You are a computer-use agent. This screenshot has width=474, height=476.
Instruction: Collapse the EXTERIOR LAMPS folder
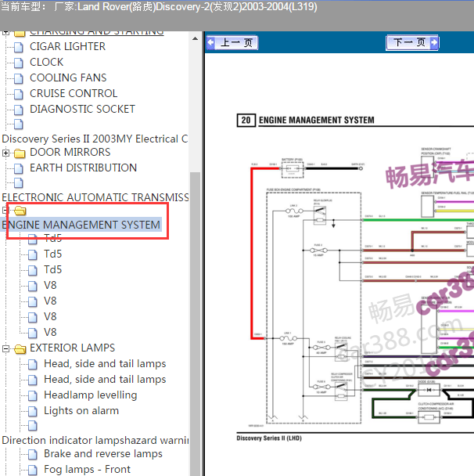coord(5,349)
